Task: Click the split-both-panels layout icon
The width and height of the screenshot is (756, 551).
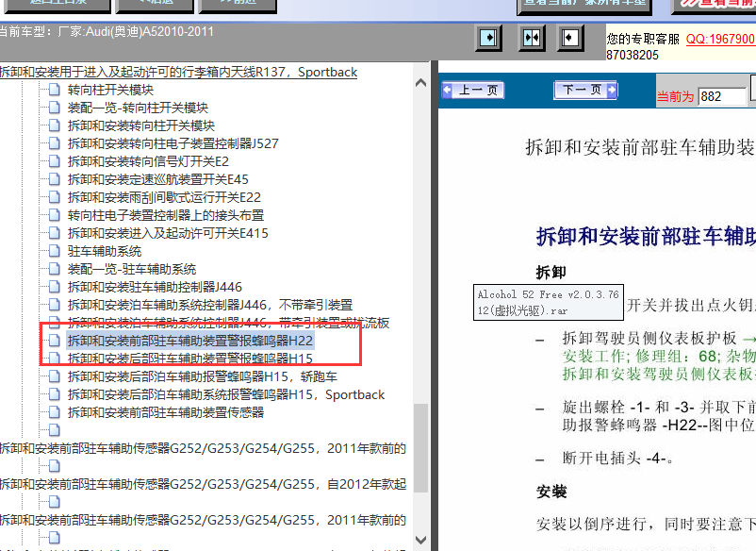Action: [x=532, y=38]
